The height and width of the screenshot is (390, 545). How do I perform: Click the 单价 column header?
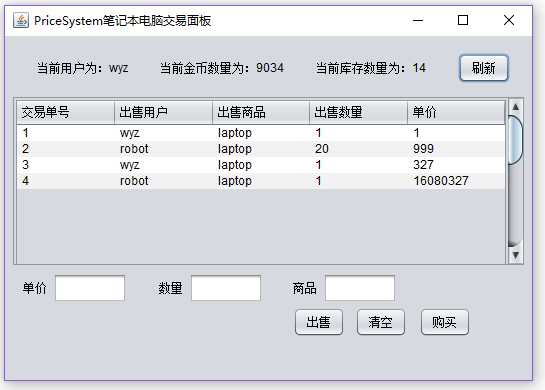coord(456,112)
